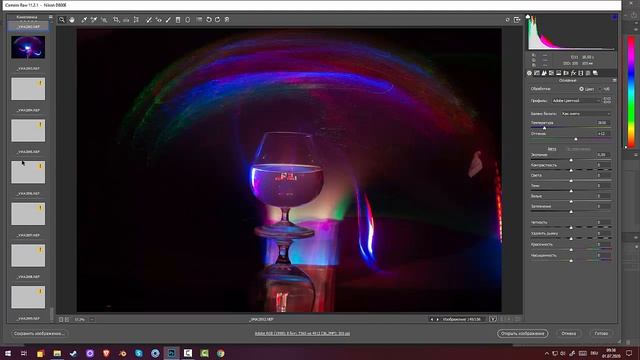The width and height of the screenshot is (640, 360).
Task: Open File Explorer from taskbar
Action: (x=57, y=353)
